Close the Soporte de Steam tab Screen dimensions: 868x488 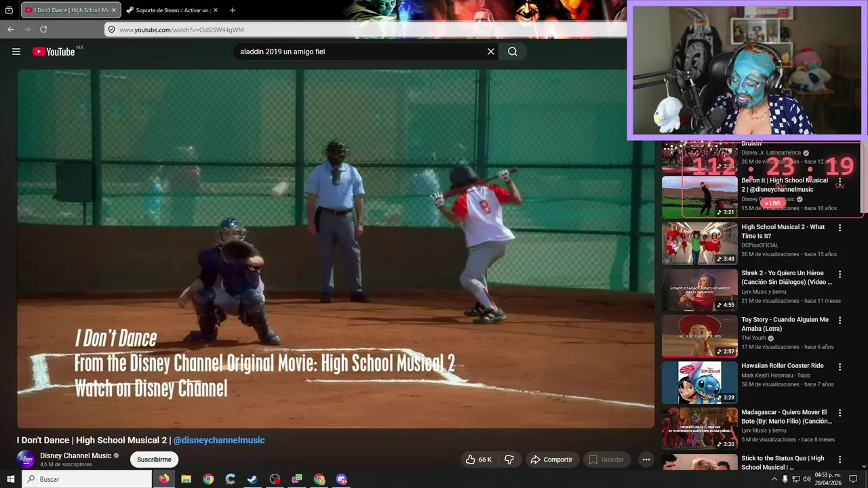click(214, 10)
